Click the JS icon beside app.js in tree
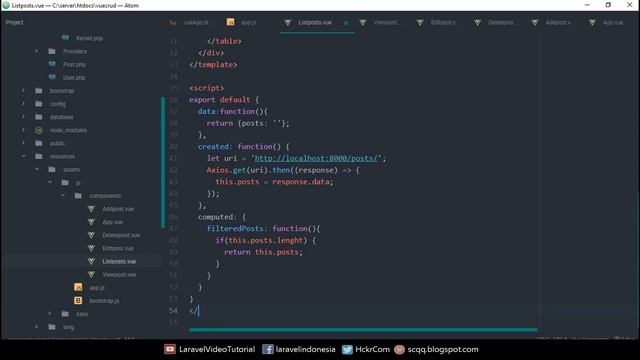Image resolution: width=640 pixels, height=360 pixels. [x=78, y=287]
